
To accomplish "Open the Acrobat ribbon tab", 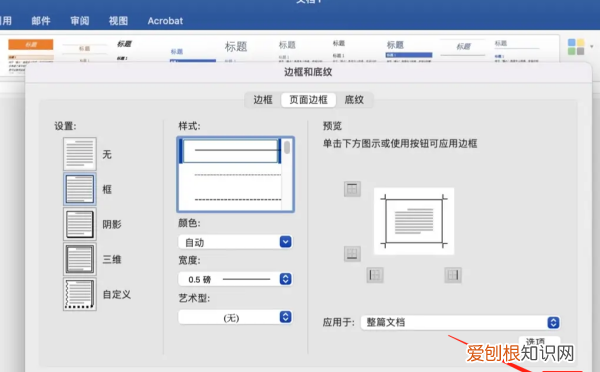I will click(x=165, y=21).
